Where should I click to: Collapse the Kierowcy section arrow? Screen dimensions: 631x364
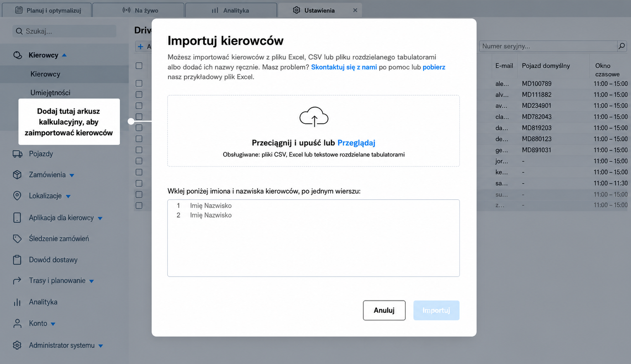click(64, 55)
